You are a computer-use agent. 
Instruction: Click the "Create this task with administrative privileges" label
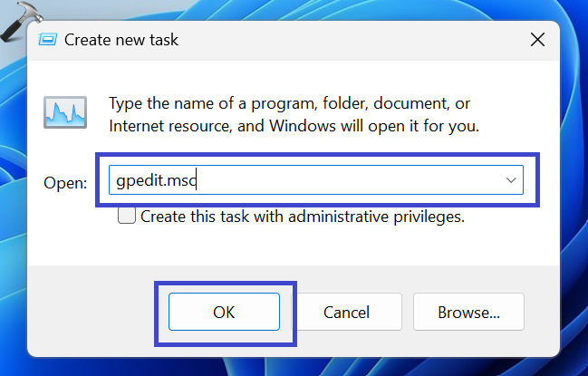tap(302, 217)
